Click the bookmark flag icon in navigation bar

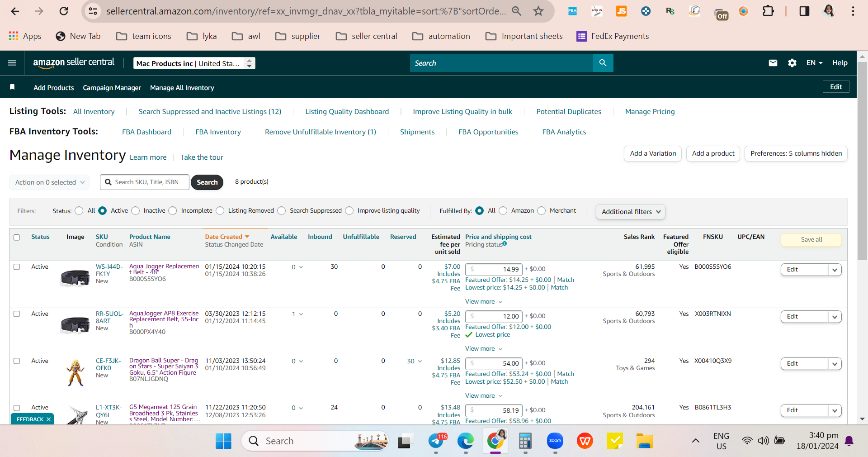pos(12,87)
